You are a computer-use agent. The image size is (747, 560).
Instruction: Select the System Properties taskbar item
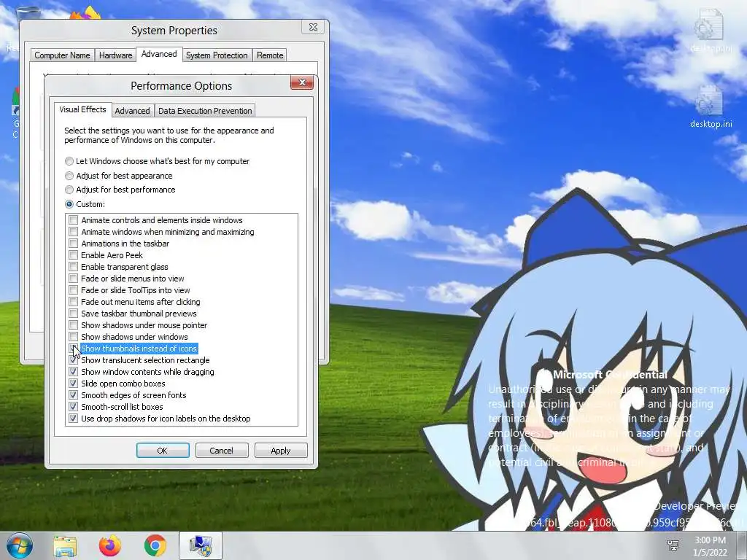coord(201,545)
